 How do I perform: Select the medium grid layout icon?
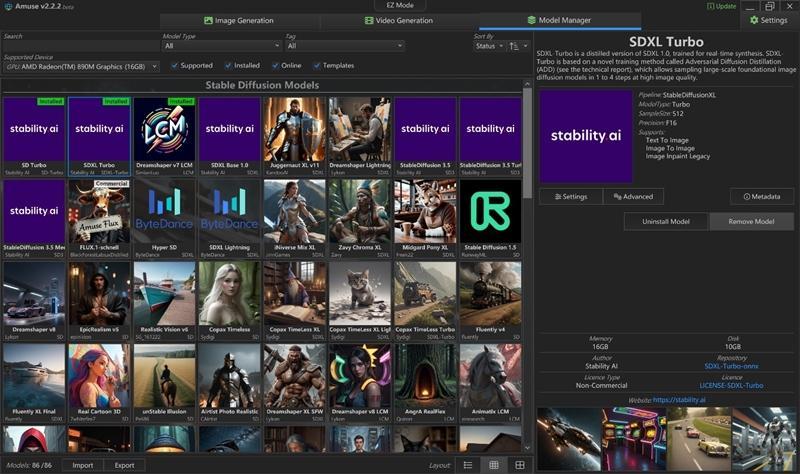pyautogui.click(x=493, y=465)
